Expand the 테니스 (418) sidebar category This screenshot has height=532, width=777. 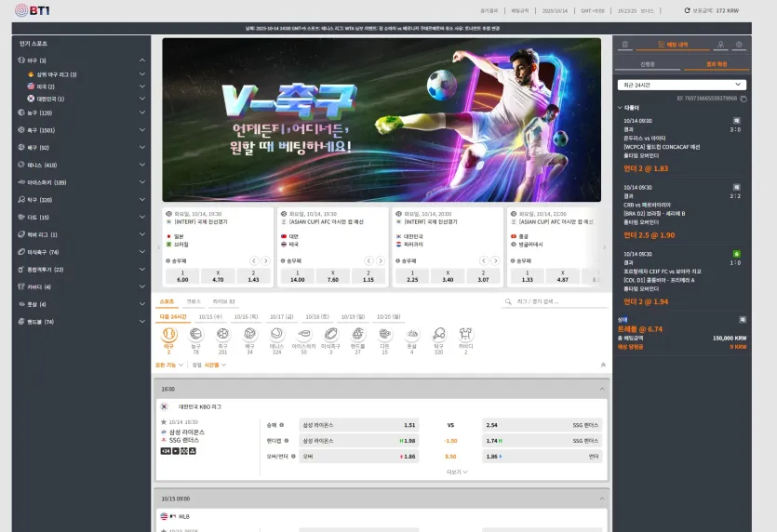tap(82, 165)
